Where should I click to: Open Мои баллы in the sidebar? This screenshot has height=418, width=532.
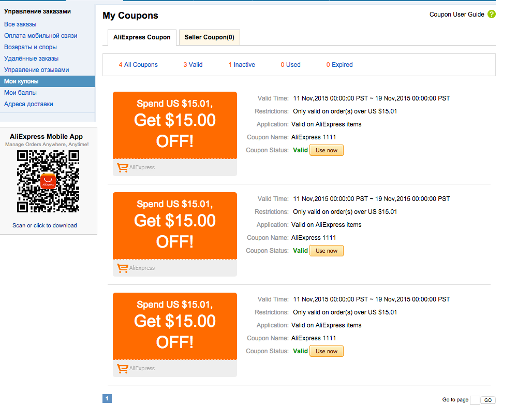pos(20,93)
